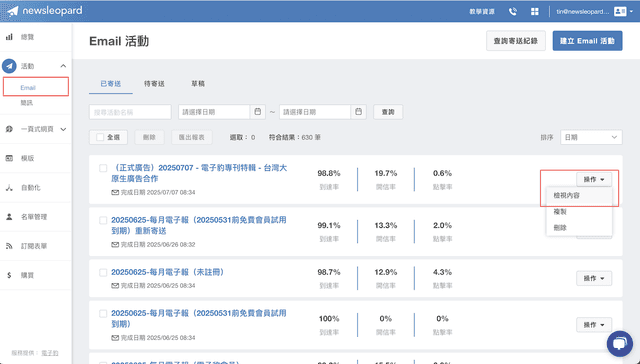Click the 刪除 toolbar button
This screenshot has width=640, height=364.
pyautogui.click(x=149, y=138)
